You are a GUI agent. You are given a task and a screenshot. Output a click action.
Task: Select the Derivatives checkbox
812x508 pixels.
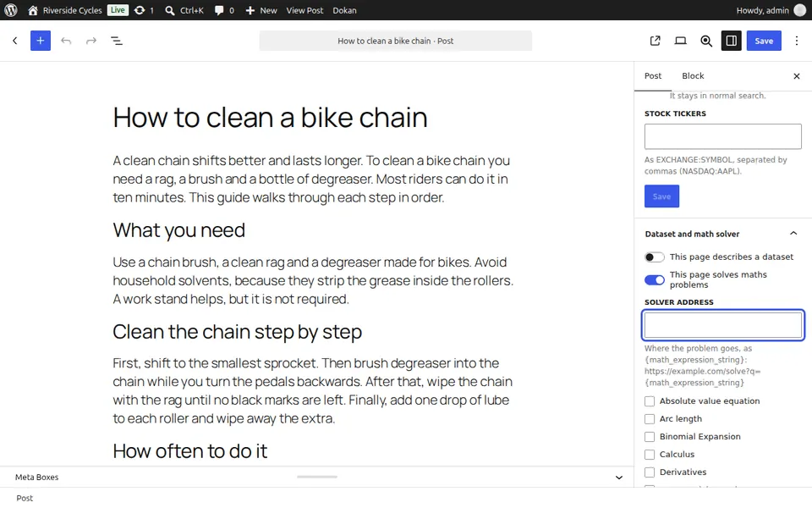(x=650, y=472)
